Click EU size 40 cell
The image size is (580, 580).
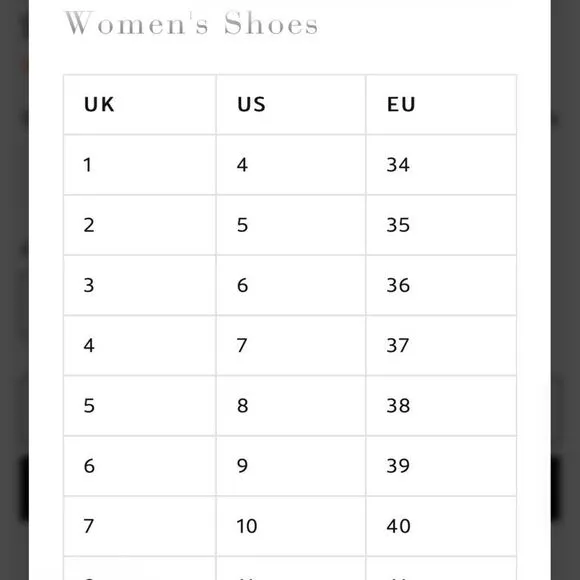(x=441, y=526)
